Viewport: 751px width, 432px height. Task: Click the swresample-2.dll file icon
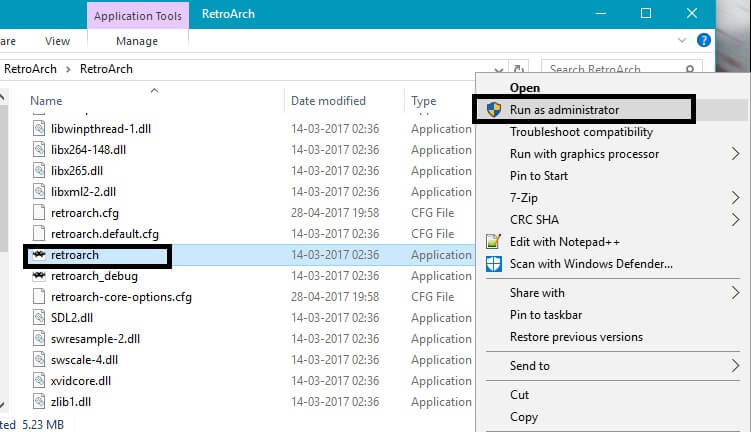tap(39, 339)
